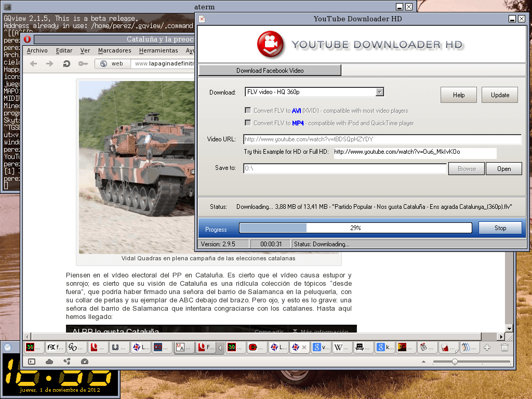532x399 pixels.
Task: Open the Opera panel toggle icon in status bar
Action: click(32, 362)
